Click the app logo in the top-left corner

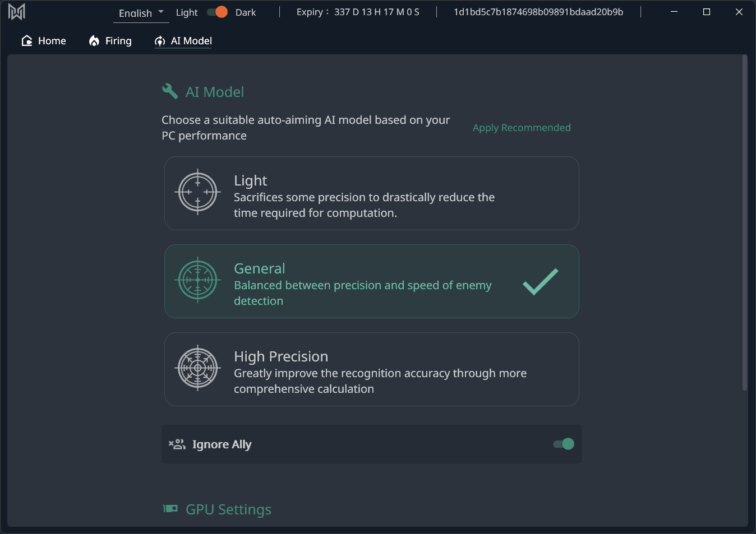coord(17,11)
